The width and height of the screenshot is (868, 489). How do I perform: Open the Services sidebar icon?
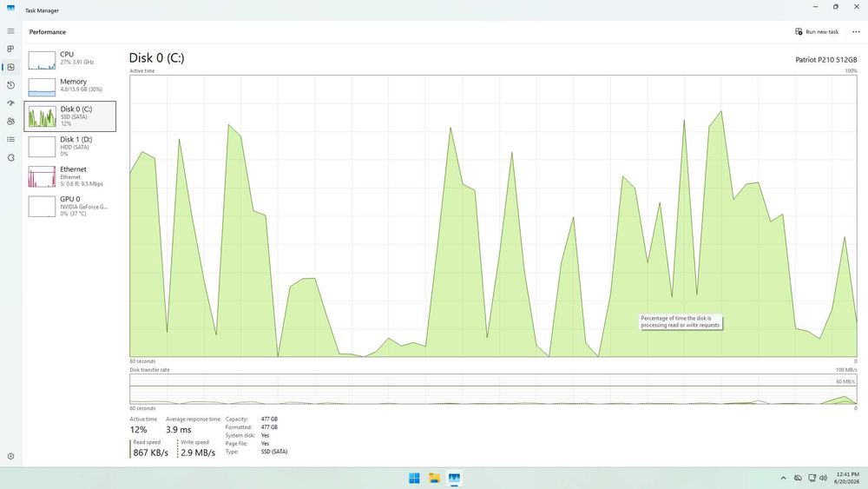tap(10, 158)
